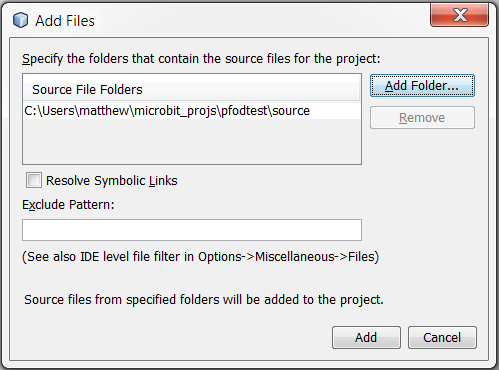Click the Specify the folders instruction label
This screenshot has height=370, width=499.
click(201, 59)
